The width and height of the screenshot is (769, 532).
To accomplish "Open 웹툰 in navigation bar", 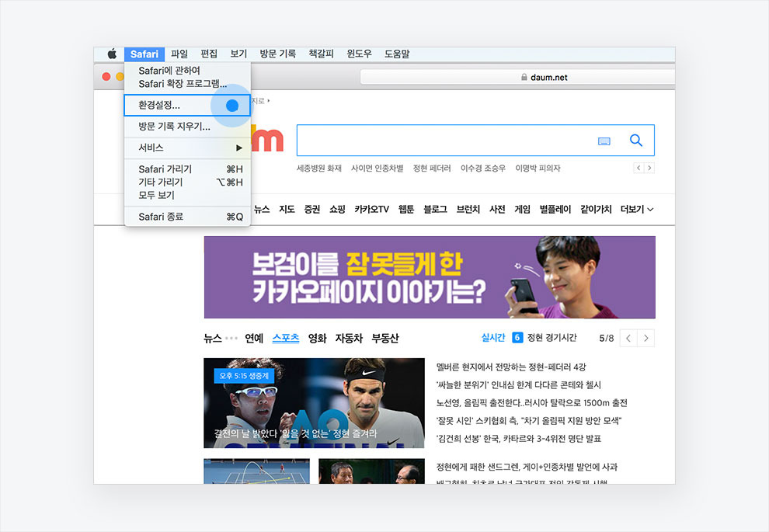I will (406, 210).
